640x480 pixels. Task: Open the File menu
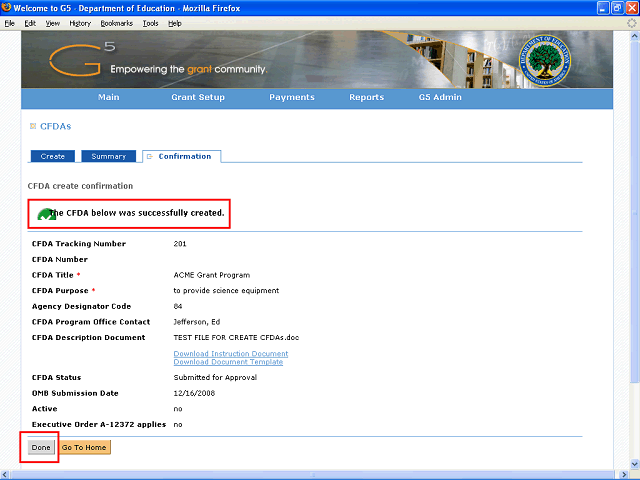click(x=9, y=23)
